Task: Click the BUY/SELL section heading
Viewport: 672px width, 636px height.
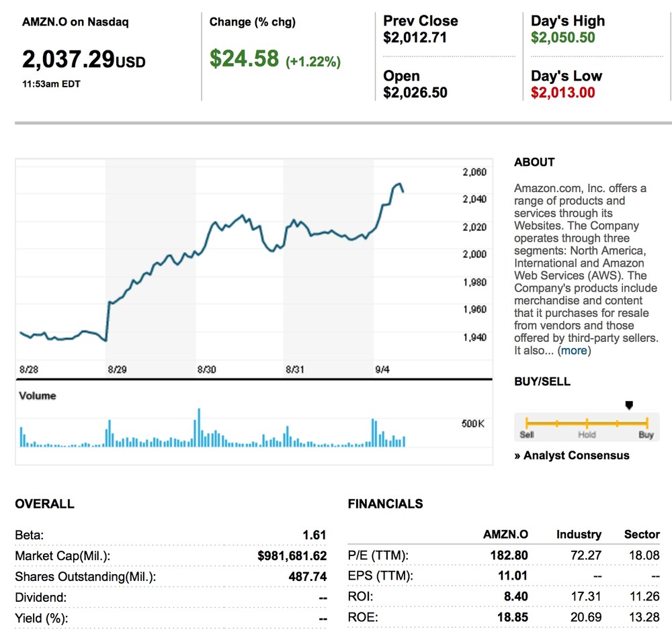Action: (542, 381)
